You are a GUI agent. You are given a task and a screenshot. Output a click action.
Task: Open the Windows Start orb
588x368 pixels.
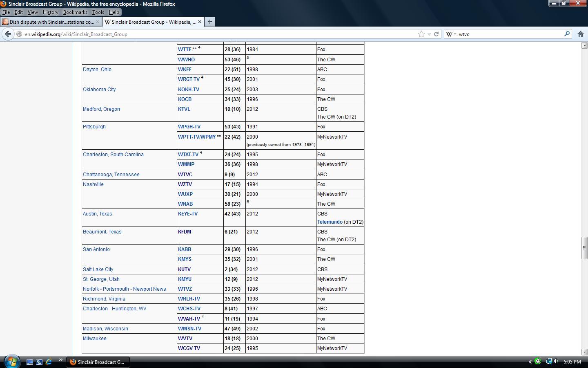tap(11, 361)
